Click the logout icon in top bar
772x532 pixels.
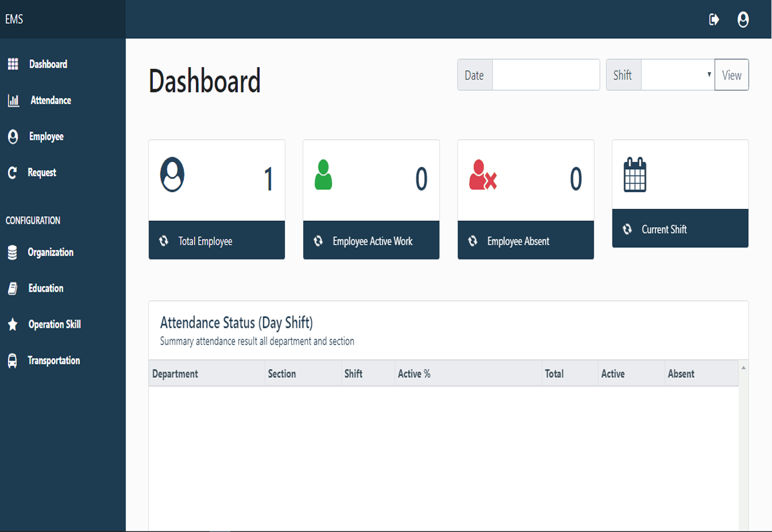click(714, 19)
